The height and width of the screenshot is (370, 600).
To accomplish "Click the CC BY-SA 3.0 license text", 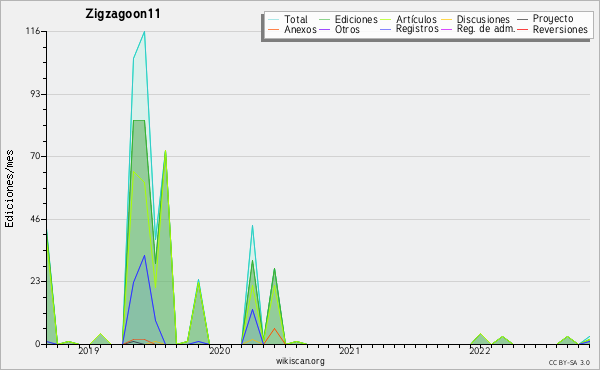I will click(569, 362).
